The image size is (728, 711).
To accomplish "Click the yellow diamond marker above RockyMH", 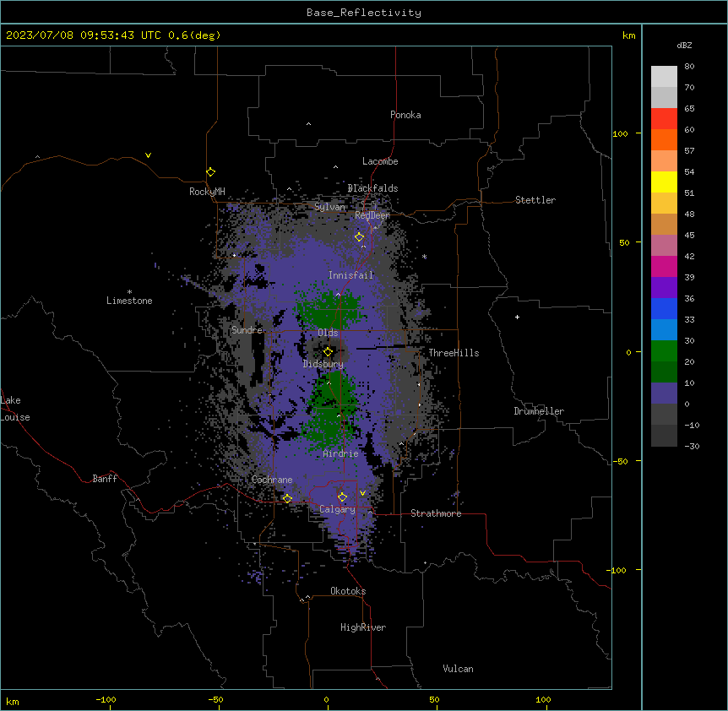I will coord(211,172).
